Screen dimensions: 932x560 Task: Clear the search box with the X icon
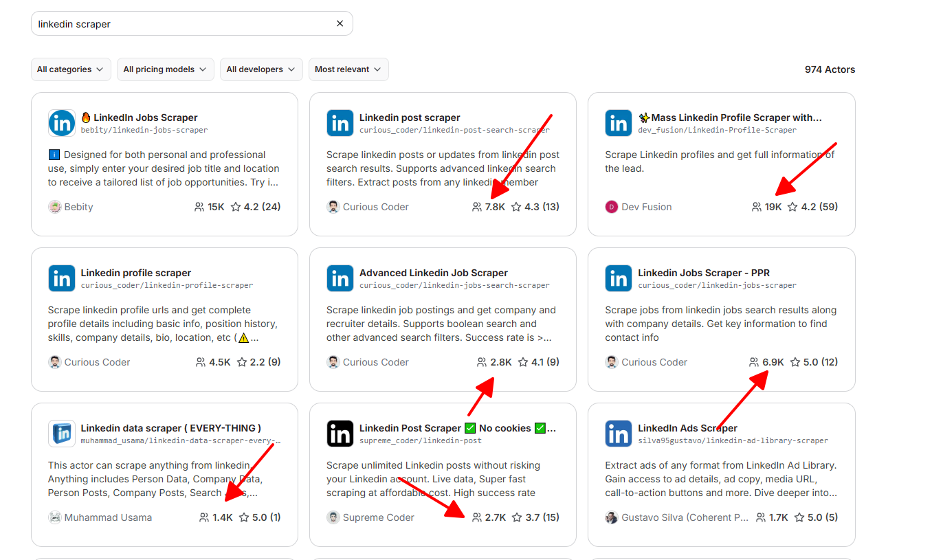[340, 23]
